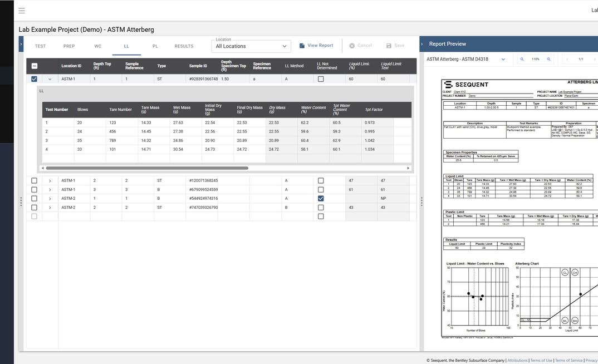Click the LL Method column header
This screenshot has height=364, width=598.
(x=294, y=66)
